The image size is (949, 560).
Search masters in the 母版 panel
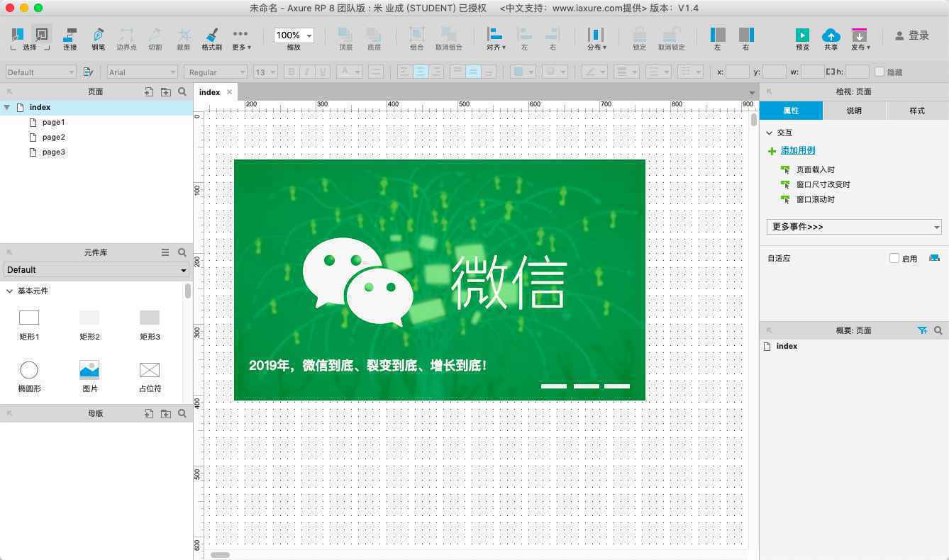click(x=182, y=413)
